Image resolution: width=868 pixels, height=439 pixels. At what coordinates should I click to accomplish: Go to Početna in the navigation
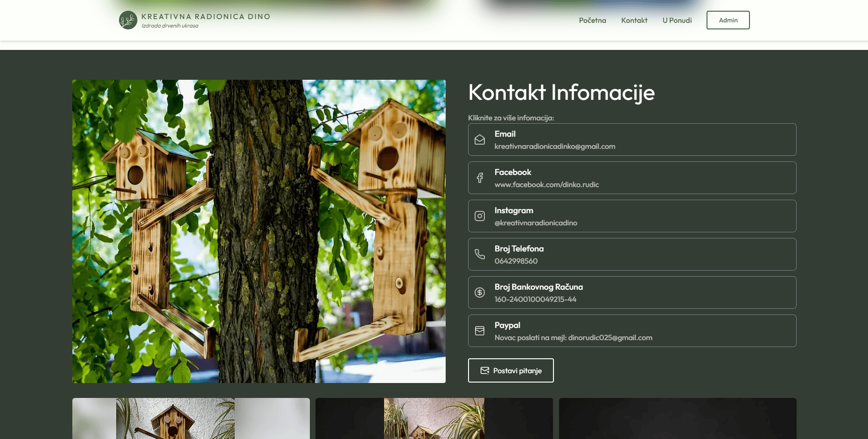(592, 20)
